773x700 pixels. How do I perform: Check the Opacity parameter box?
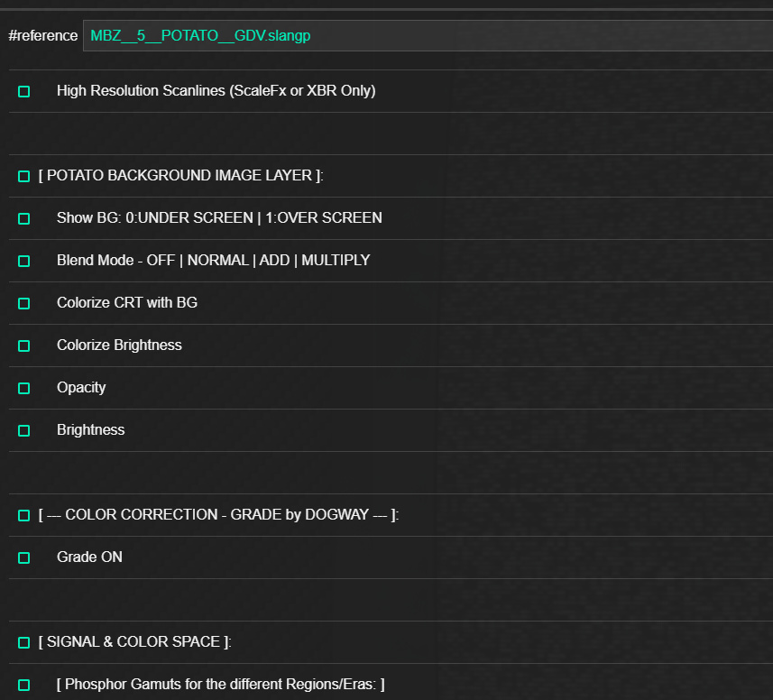tap(24, 388)
